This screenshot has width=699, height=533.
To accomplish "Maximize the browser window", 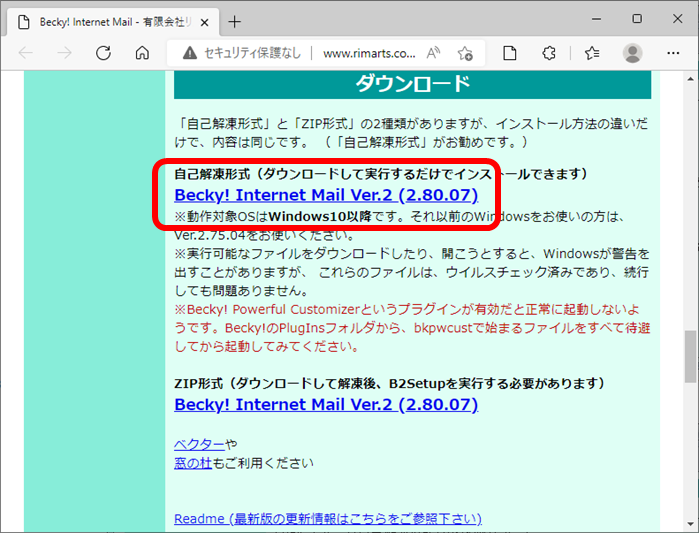I will pos(637,19).
